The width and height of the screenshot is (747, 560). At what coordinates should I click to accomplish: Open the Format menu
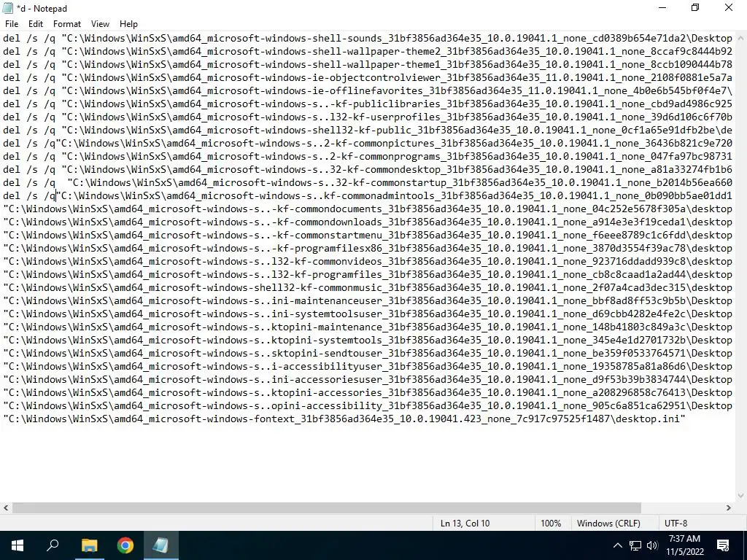click(x=66, y=24)
